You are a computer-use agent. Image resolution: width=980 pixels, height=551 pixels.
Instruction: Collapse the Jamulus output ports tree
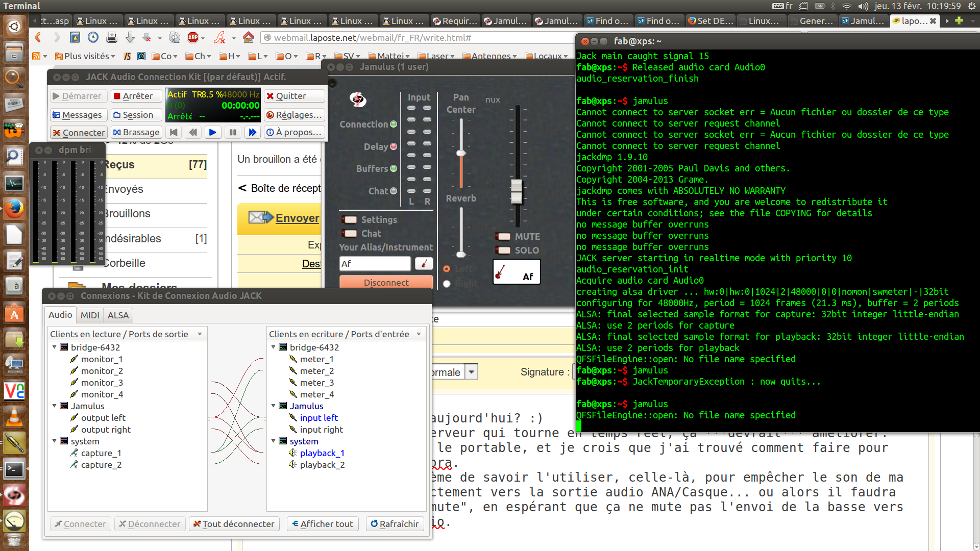(x=55, y=406)
